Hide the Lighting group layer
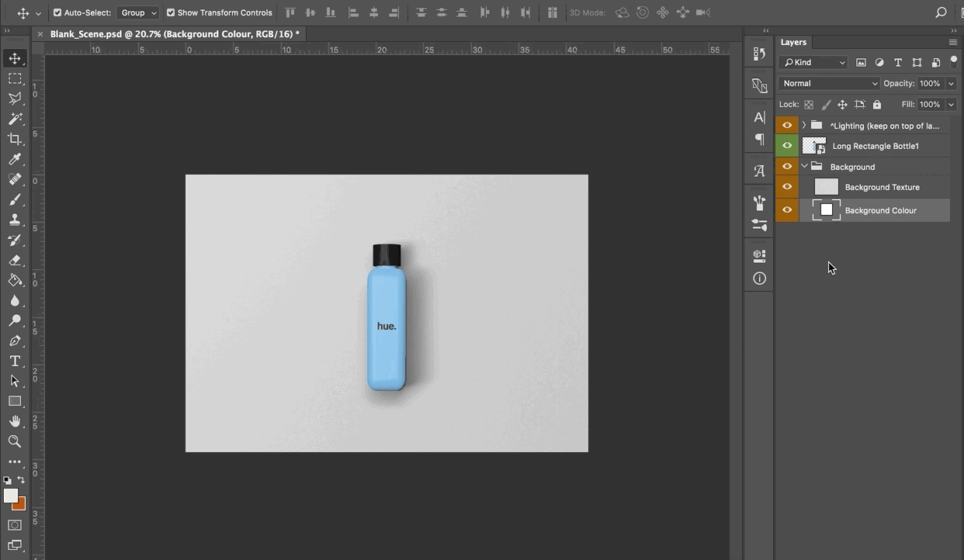This screenshot has width=964, height=560. 787,125
